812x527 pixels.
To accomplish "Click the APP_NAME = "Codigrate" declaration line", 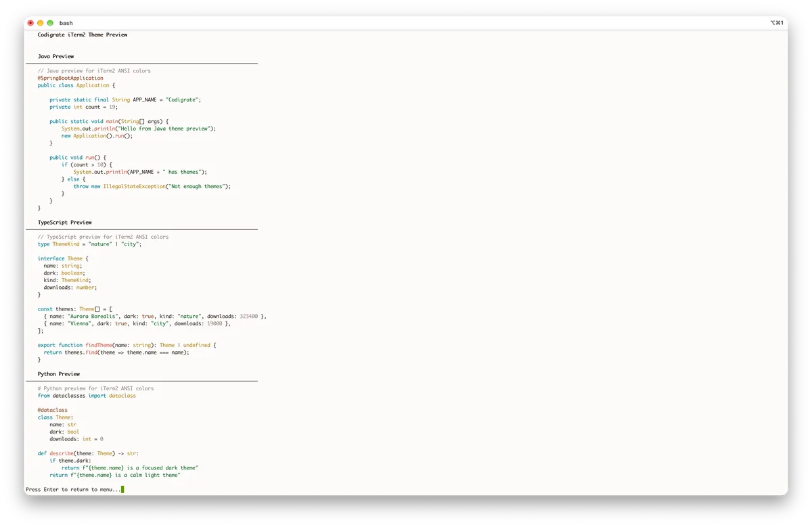I will 125,99.
